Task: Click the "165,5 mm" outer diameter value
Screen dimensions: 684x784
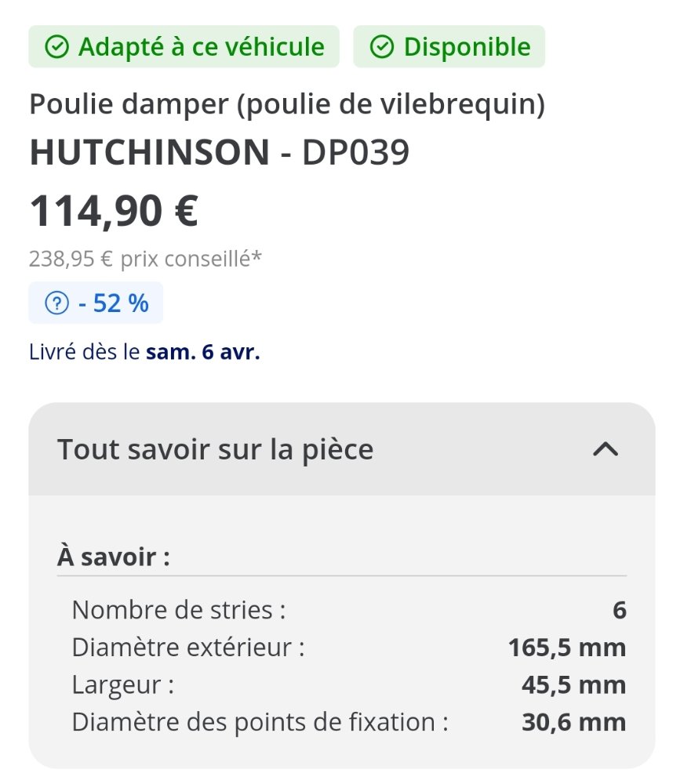Action: (x=566, y=648)
